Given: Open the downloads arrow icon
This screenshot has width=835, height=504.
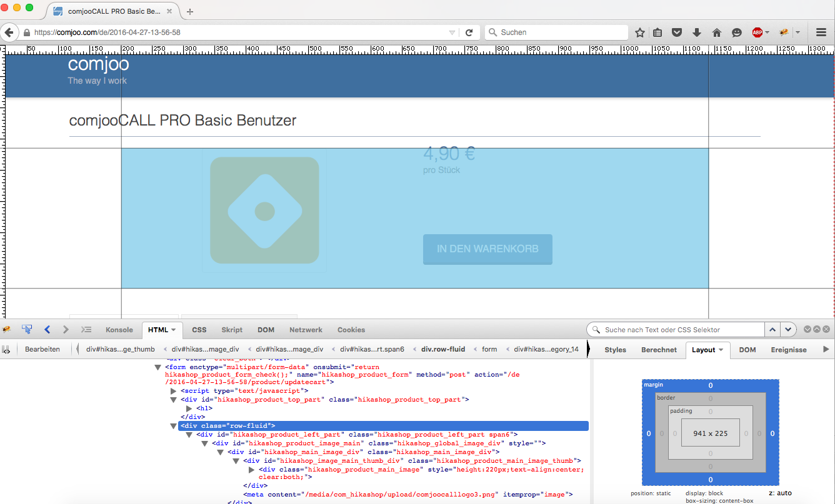Looking at the screenshot, I should [x=697, y=32].
